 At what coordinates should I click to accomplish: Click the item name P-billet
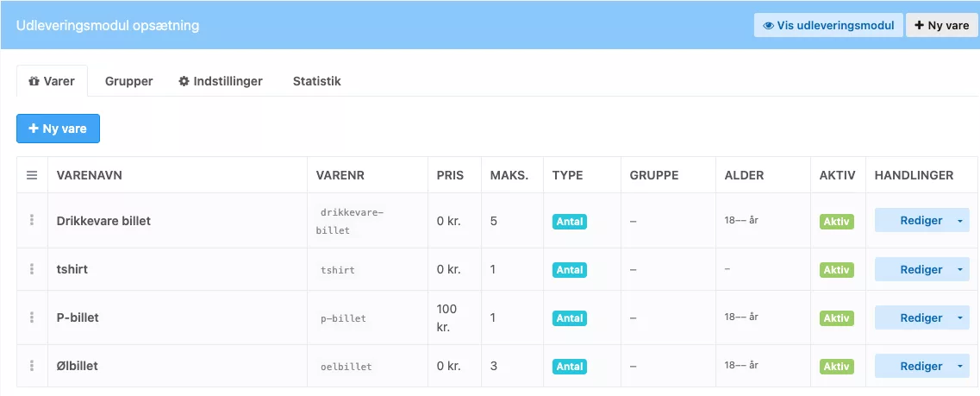[x=78, y=317]
